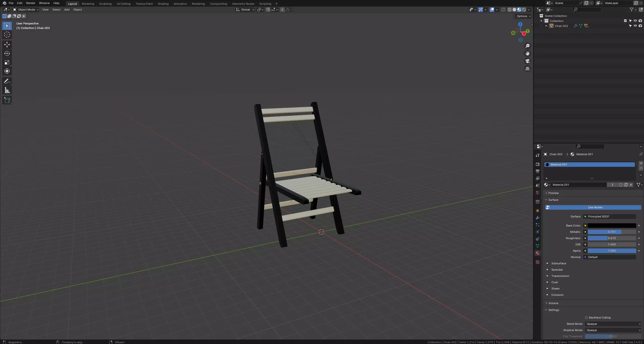644x344 pixels.
Task: Activate the Transform tool
Action: point(7,71)
